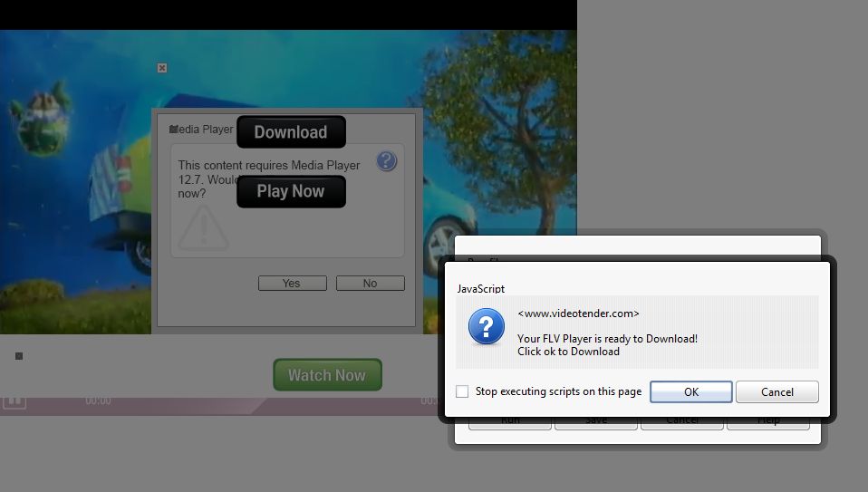Choose No in the Media Player prompt
Image resolution: width=868 pixels, height=492 pixels.
click(x=370, y=284)
